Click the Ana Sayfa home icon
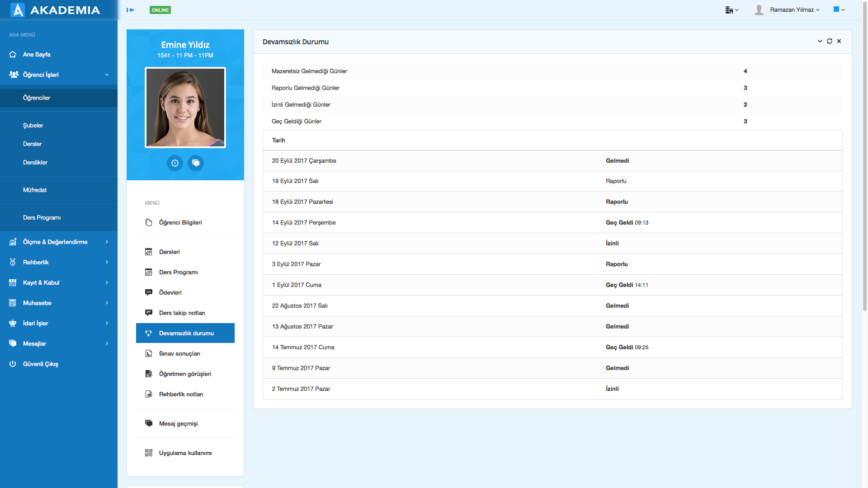868x488 pixels. point(13,54)
